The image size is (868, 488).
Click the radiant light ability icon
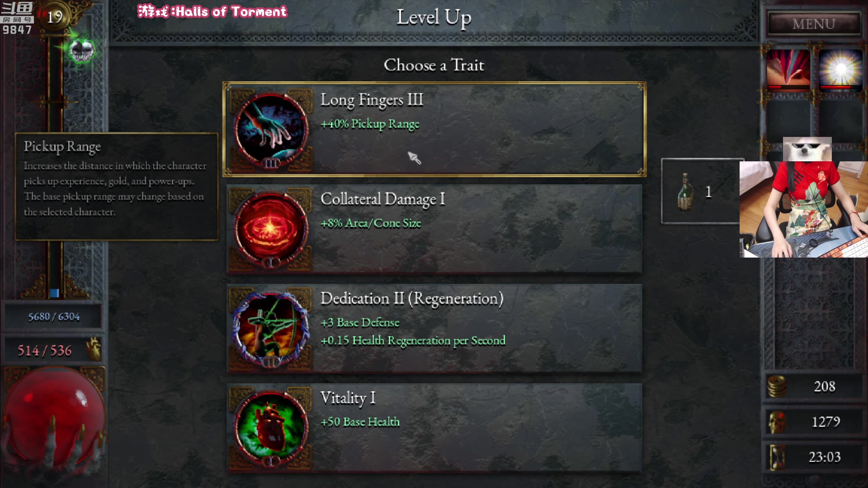(840, 70)
